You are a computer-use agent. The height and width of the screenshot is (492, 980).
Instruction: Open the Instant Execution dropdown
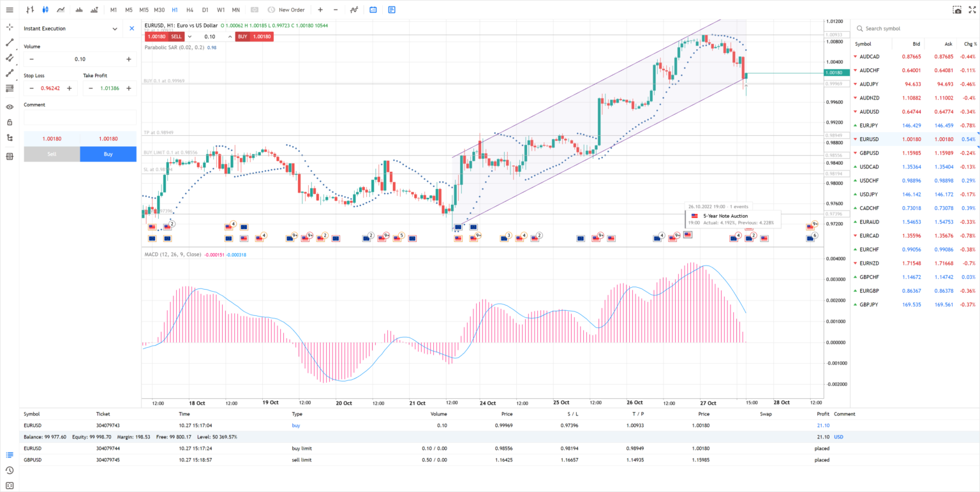click(x=115, y=28)
